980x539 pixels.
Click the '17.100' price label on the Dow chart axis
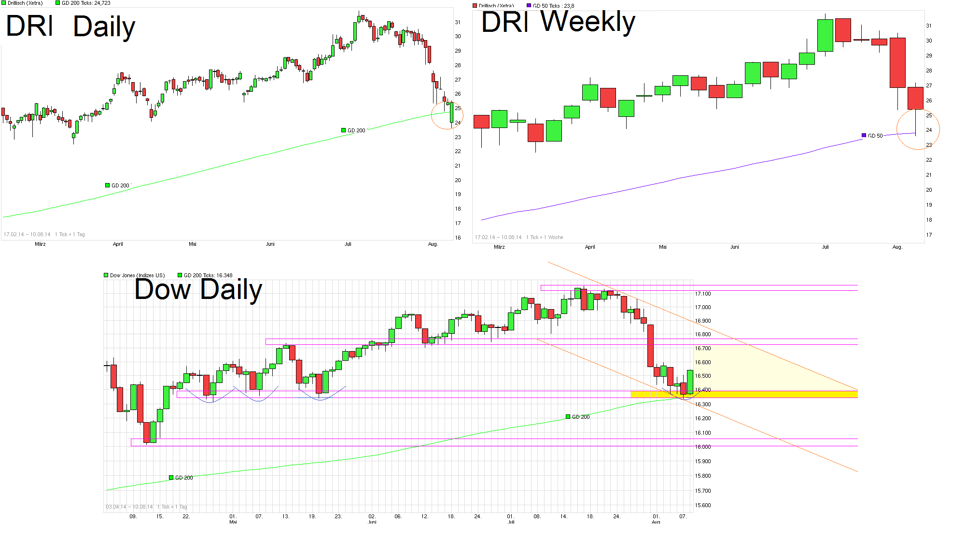point(703,294)
